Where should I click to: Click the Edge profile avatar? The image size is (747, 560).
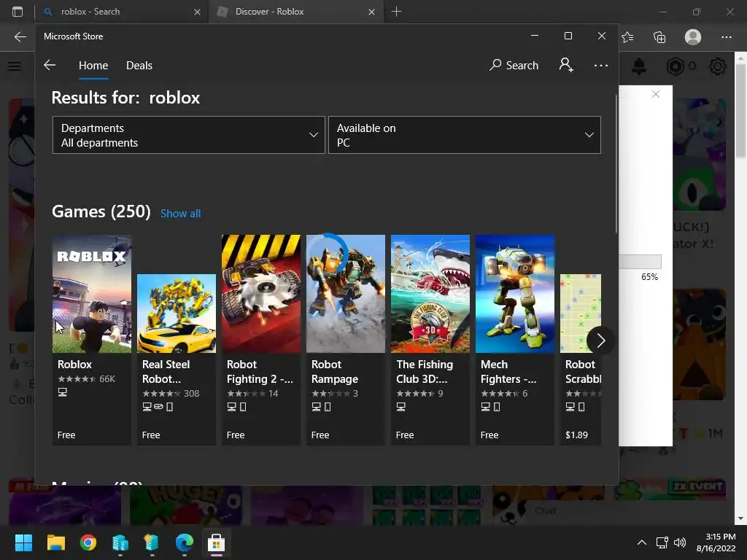pyautogui.click(x=693, y=36)
